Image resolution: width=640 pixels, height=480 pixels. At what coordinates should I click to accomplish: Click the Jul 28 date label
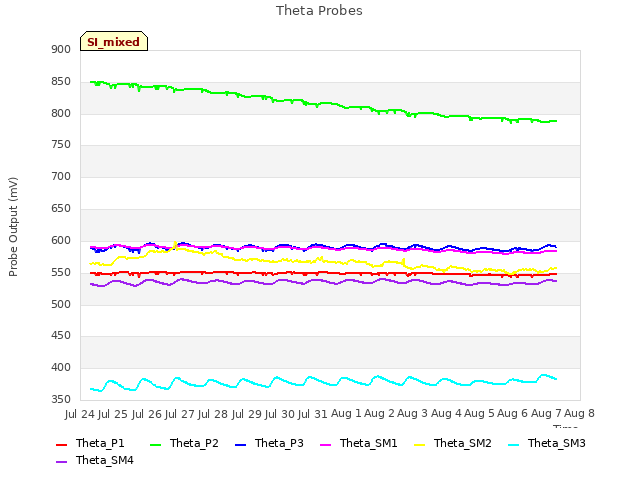[213, 414]
